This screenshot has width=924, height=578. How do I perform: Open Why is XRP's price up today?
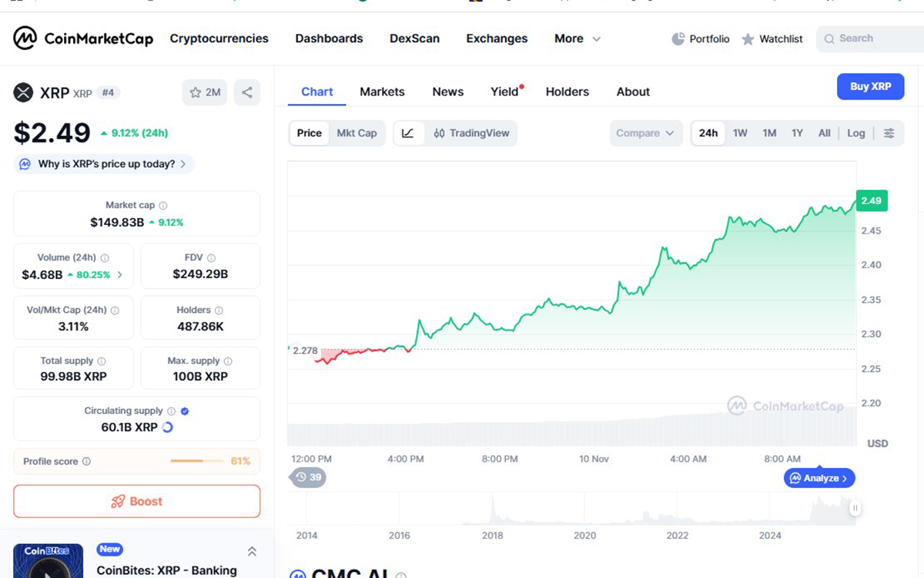[102, 163]
